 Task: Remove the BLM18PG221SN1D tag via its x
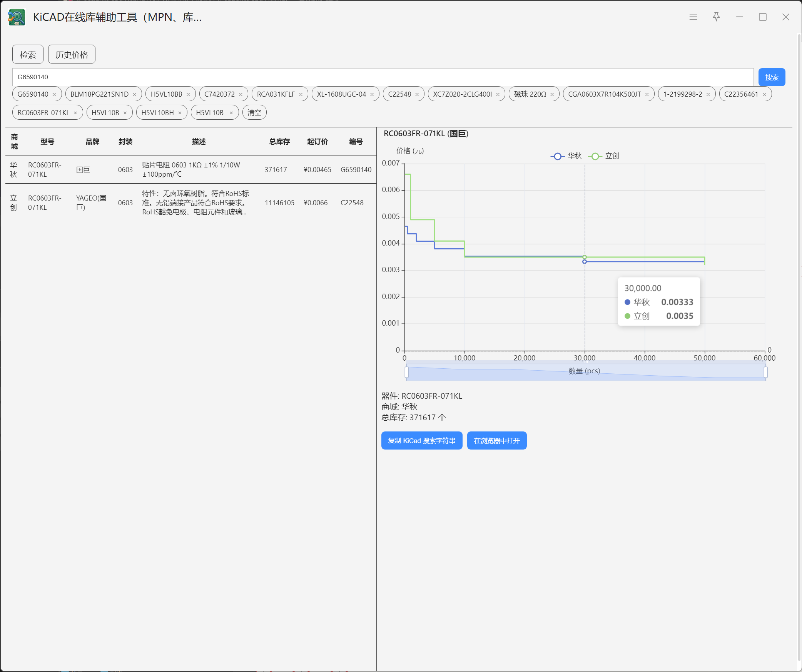[x=134, y=95]
